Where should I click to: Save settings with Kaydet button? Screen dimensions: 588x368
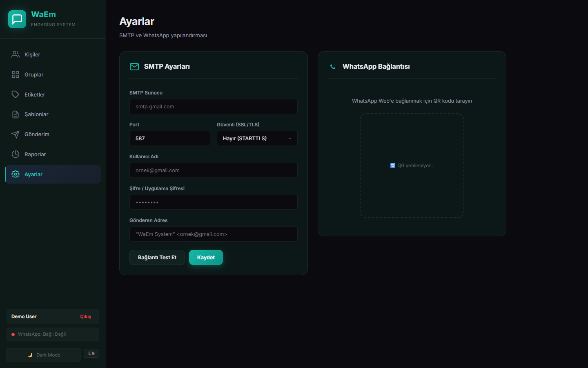pos(206,258)
